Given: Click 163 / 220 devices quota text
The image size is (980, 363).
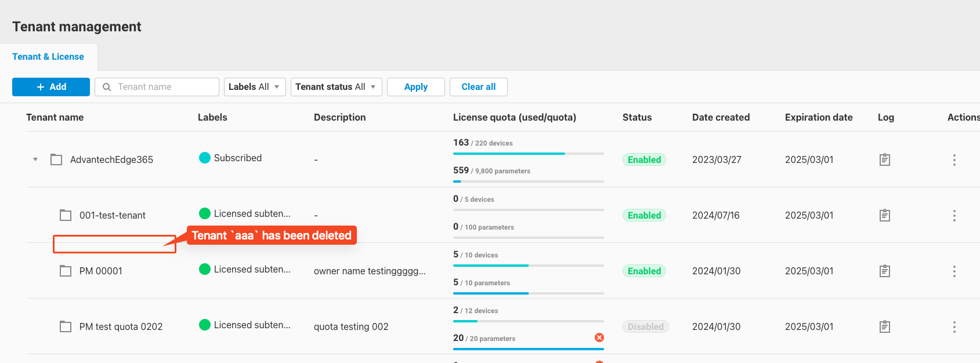Looking at the screenshot, I should pyautogui.click(x=483, y=143).
